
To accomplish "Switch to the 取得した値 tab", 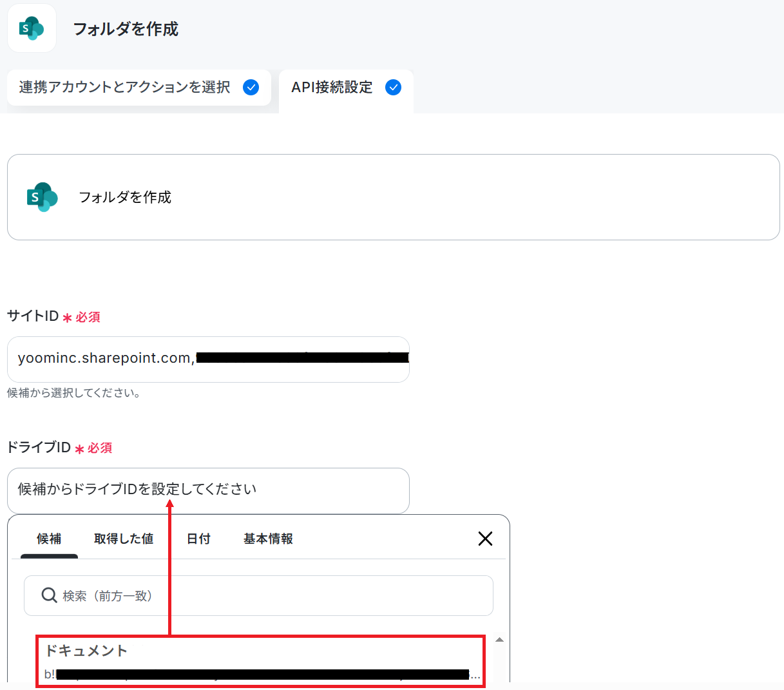I will click(124, 539).
